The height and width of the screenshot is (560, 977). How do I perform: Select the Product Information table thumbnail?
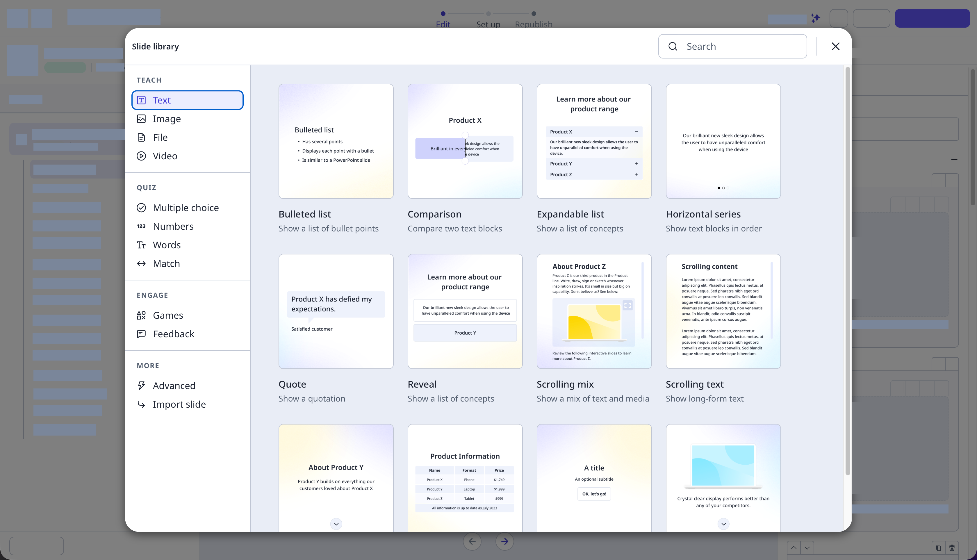pos(465,478)
